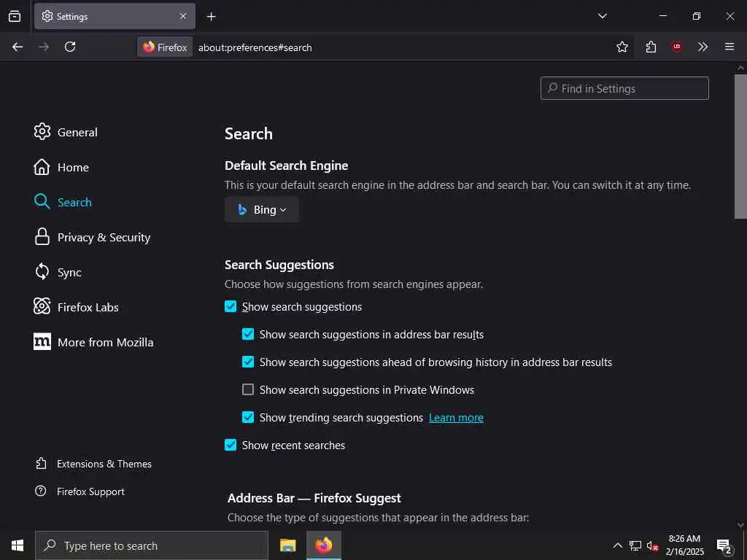
Task: Open Windows File Explorer from the taskbar
Action: [x=288, y=545]
